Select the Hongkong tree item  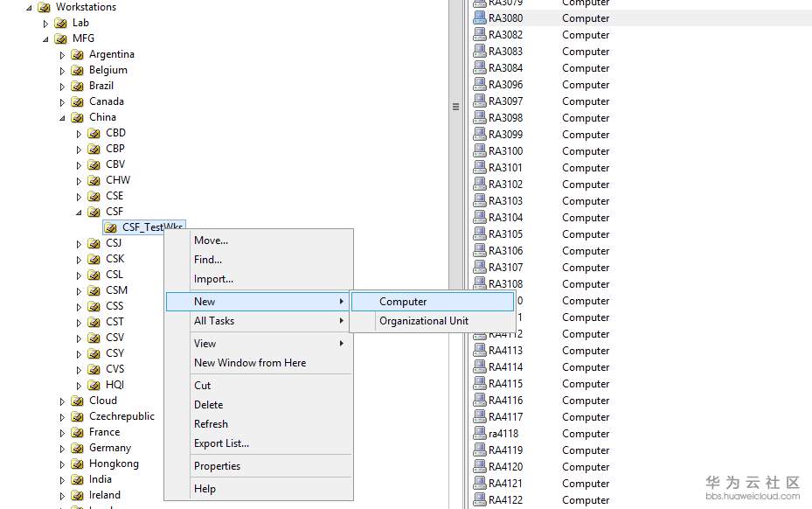114,464
